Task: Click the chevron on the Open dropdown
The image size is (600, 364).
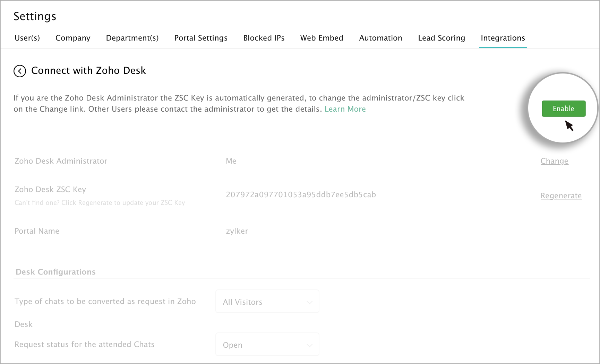Action: point(309,345)
